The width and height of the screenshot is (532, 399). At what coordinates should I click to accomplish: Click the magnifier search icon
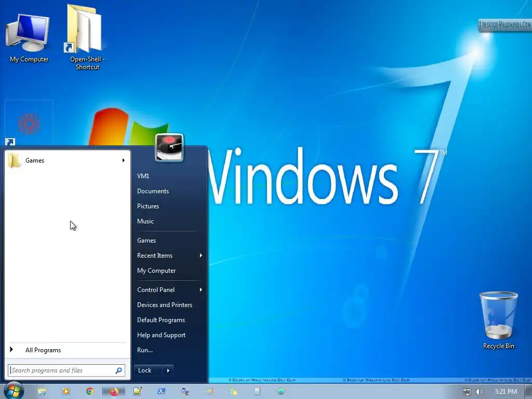pyautogui.click(x=119, y=370)
